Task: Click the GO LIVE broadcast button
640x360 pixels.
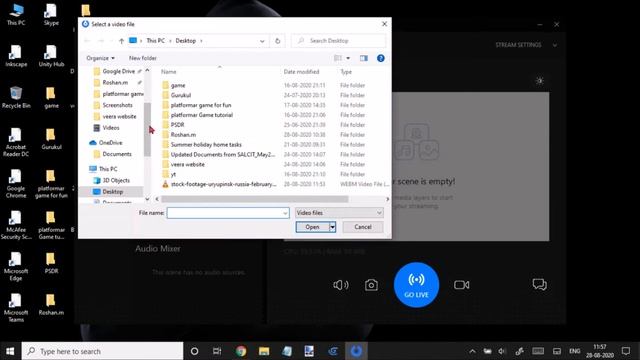Action: (416, 284)
